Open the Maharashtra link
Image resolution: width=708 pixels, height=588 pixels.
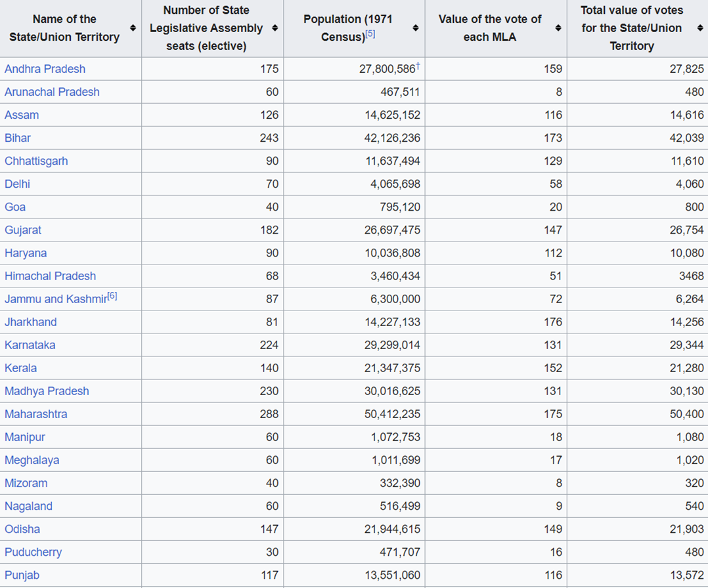35,414
